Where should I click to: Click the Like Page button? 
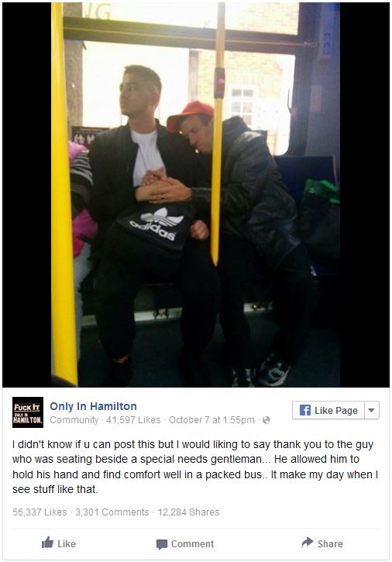pyautogui.click(x=328, y=410)
